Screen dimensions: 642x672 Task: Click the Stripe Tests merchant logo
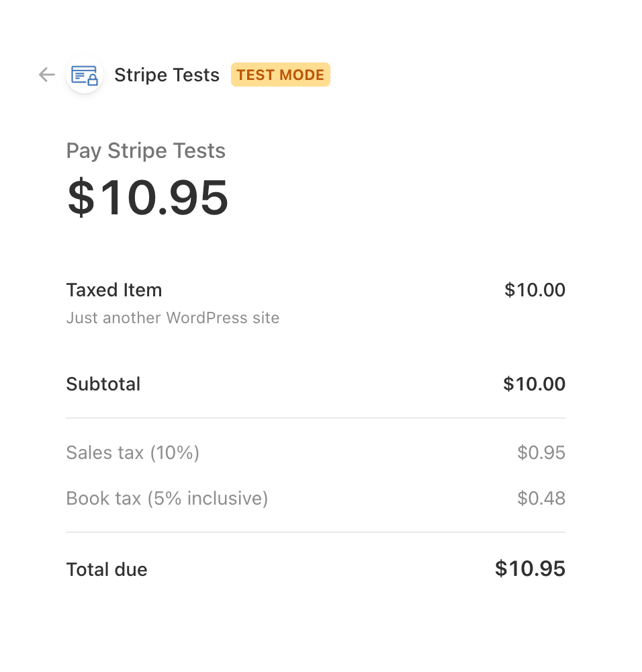(84, 75)
